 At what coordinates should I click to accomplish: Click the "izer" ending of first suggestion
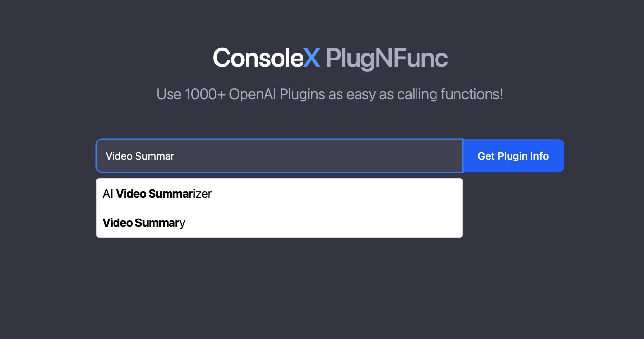[203, 194]
